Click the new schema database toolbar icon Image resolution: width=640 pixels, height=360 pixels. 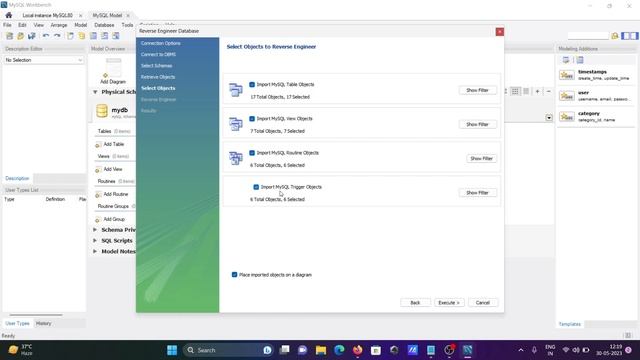(x=82, y=36)
